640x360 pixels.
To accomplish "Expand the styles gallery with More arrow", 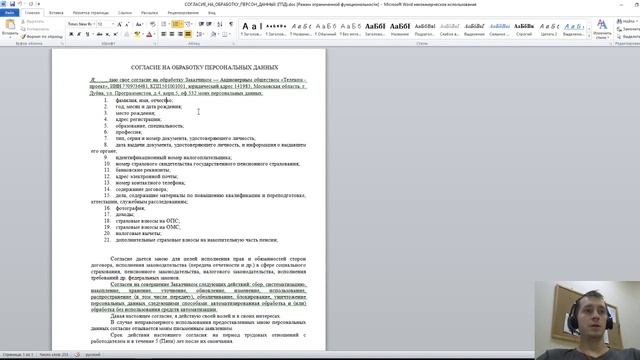I will coord(589,37).
